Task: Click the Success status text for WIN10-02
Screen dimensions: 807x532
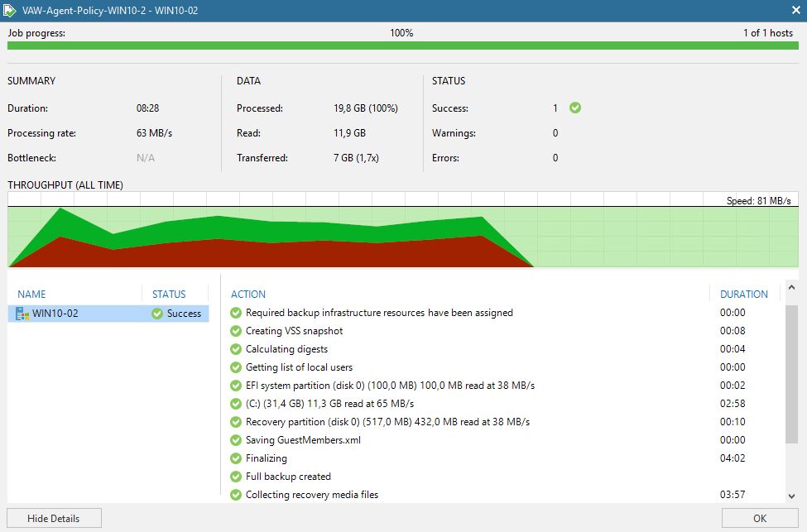Action: tap(184, 314)
